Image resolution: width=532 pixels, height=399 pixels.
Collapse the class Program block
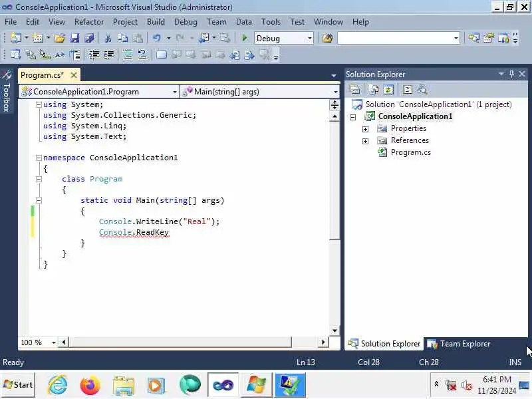click(x=39, y=179)
